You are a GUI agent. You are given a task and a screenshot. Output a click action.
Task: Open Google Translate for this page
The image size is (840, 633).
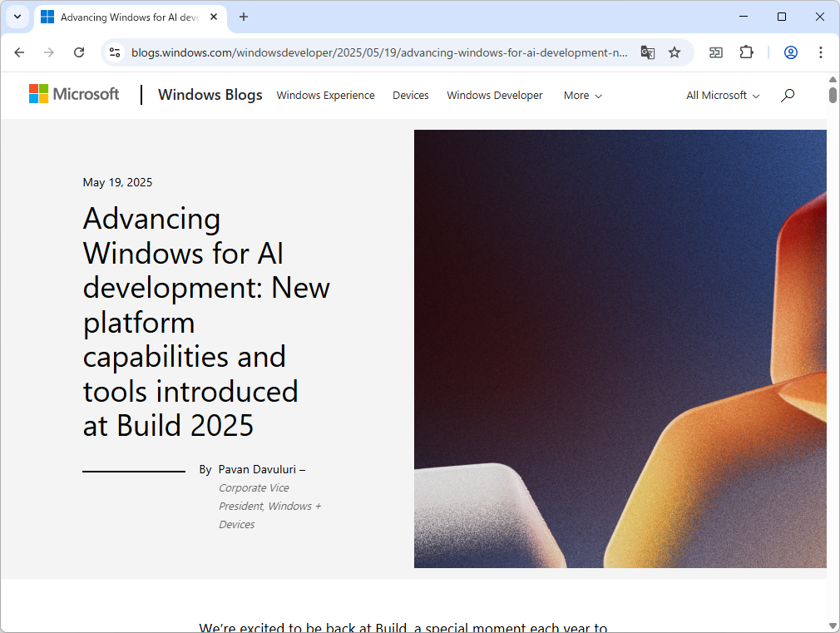pyautogui.click(x=647, y=52)
